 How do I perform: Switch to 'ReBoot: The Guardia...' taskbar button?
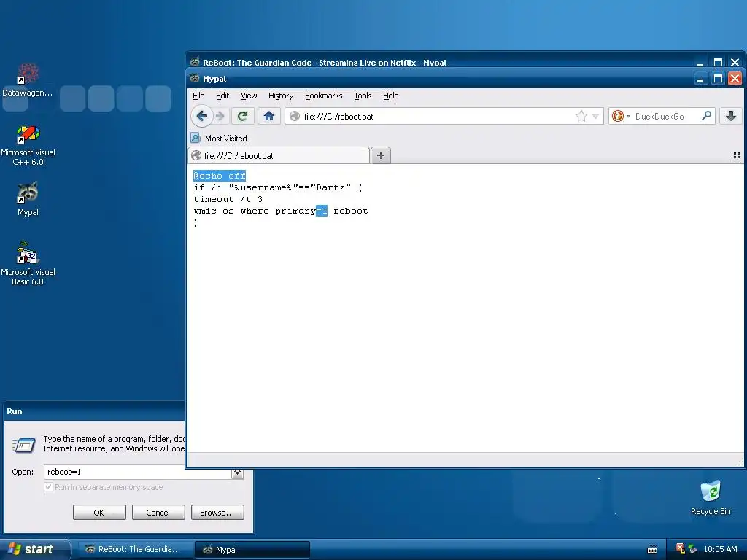[134, 550]
